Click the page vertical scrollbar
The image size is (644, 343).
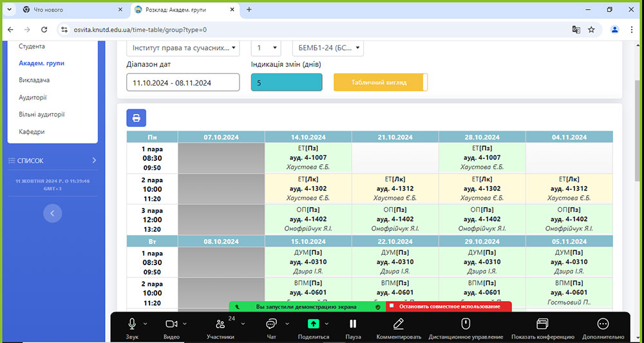coord(638,131)
